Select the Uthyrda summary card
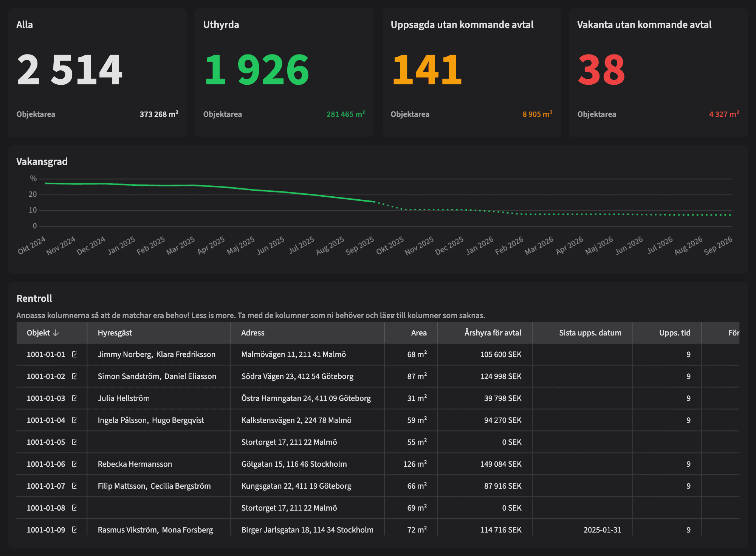The height and width of the screenshot is (556, 756). click(284, 72)
